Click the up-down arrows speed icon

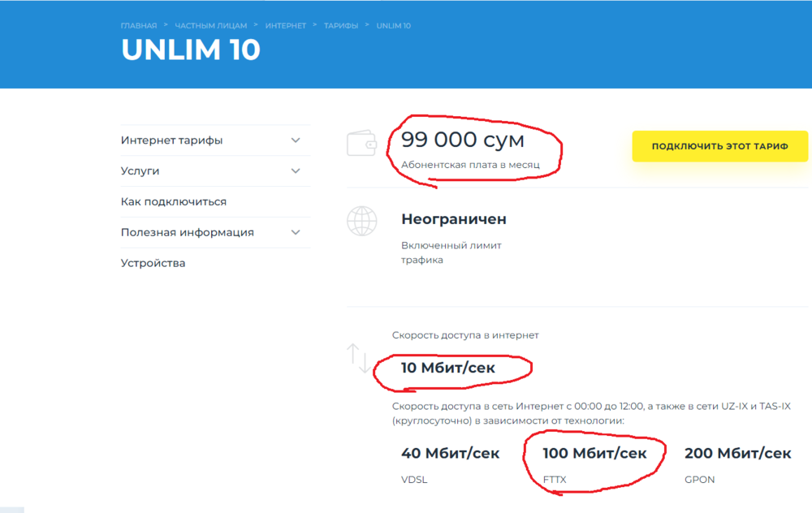(358, 358)
